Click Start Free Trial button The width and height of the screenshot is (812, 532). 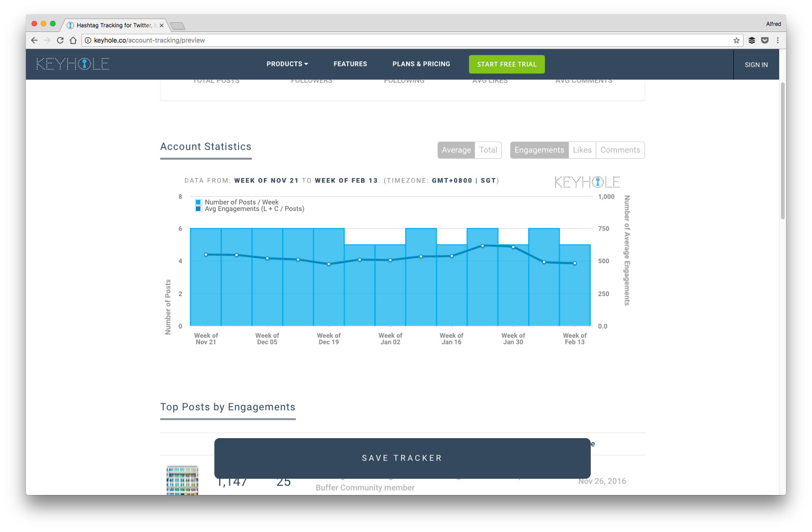(x=506, y=64)
